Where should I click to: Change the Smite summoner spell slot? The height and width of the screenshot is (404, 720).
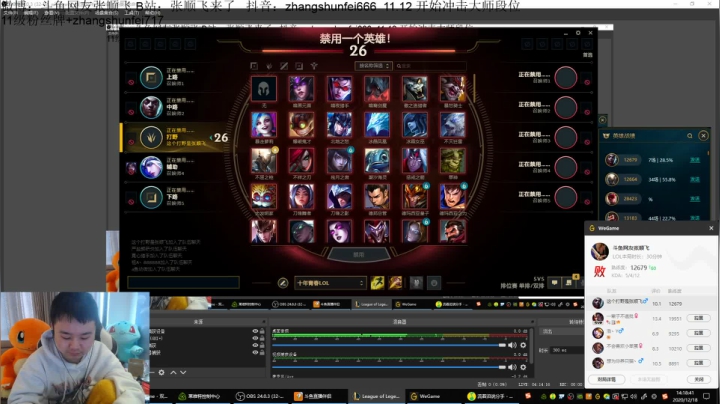pos(395,283)
